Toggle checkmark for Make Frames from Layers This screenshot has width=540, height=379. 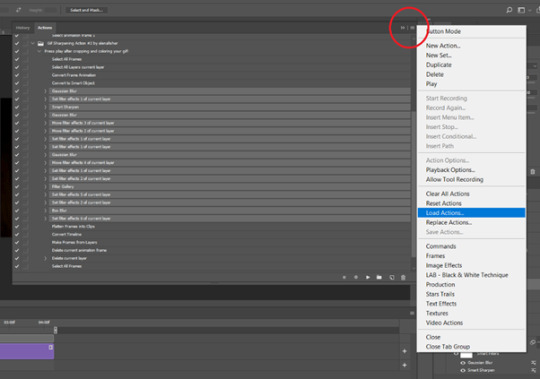pos(17,242)
